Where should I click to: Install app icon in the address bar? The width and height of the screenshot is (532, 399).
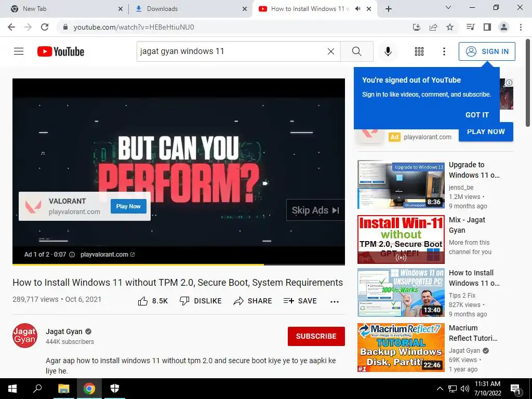416,27
